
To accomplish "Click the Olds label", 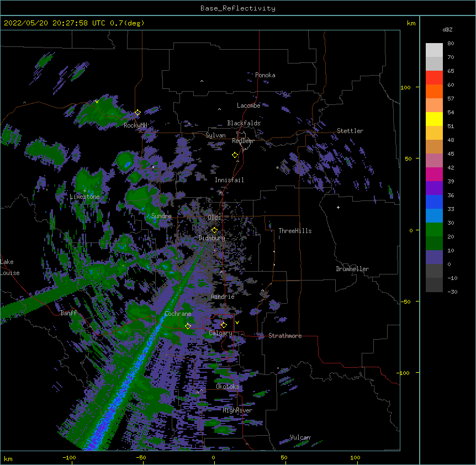I will coord(214,218).
